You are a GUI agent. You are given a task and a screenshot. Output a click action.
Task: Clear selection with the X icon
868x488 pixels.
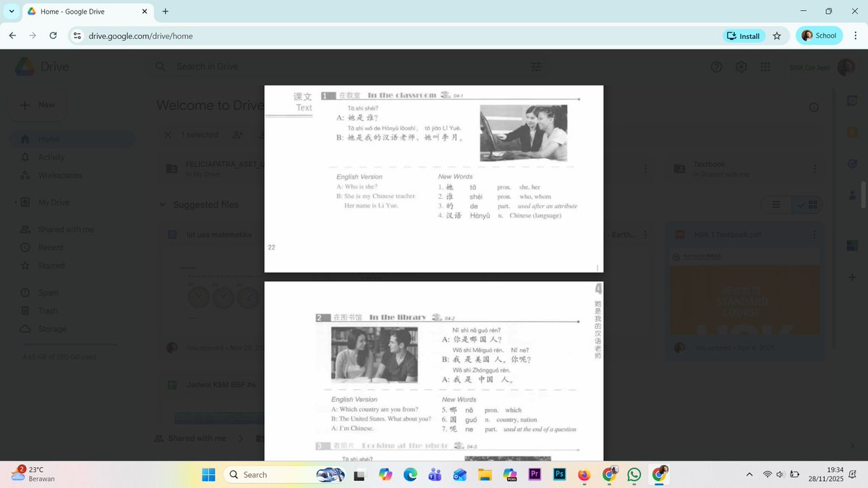[x=168, y=134]
